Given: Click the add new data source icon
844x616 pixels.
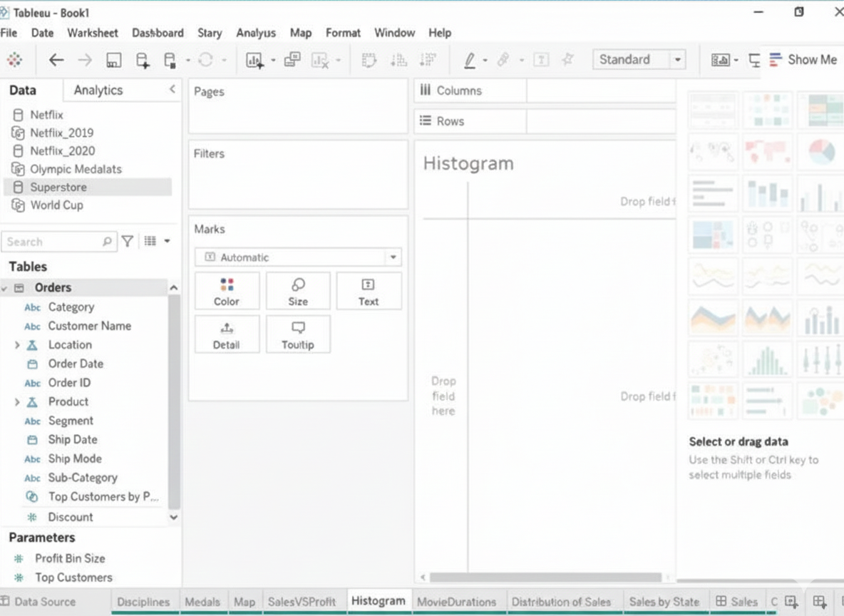Looking at the screenshot, I should [x=143, y=61].
